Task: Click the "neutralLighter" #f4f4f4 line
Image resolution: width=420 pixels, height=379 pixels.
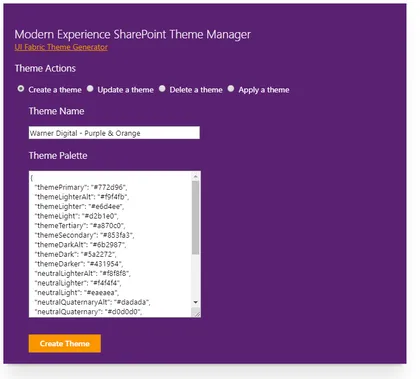Action: (x=78, y=283)
